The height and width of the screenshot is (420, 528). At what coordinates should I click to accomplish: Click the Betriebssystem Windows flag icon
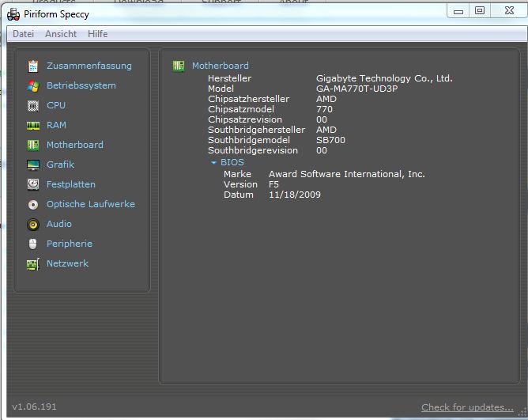pyautogui.click(x=33, y=86)
